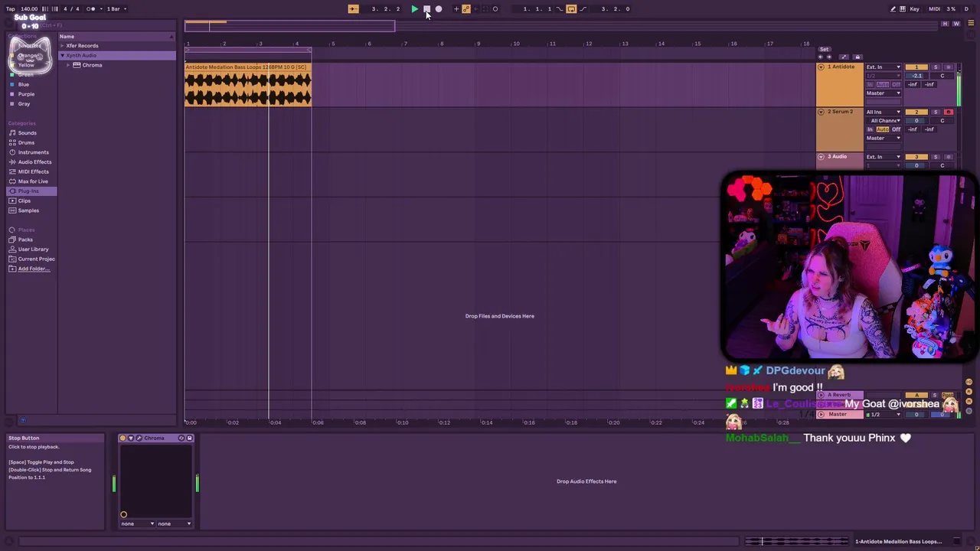
Task: Set Serum 2 monitoring to Off
Action: click(896, 129)
